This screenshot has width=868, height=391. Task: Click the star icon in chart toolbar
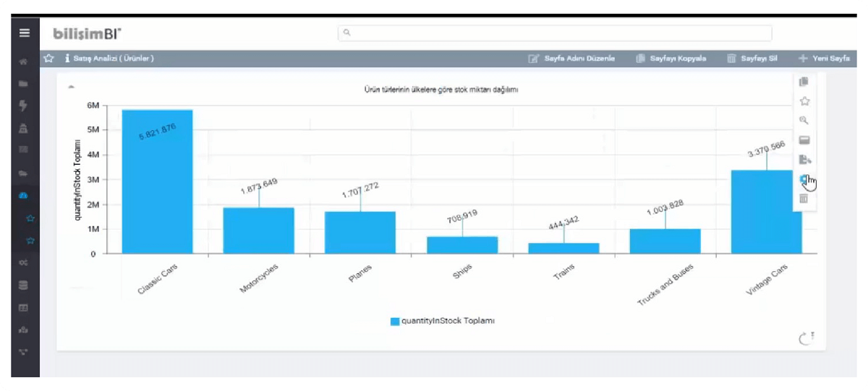[804, 102]
